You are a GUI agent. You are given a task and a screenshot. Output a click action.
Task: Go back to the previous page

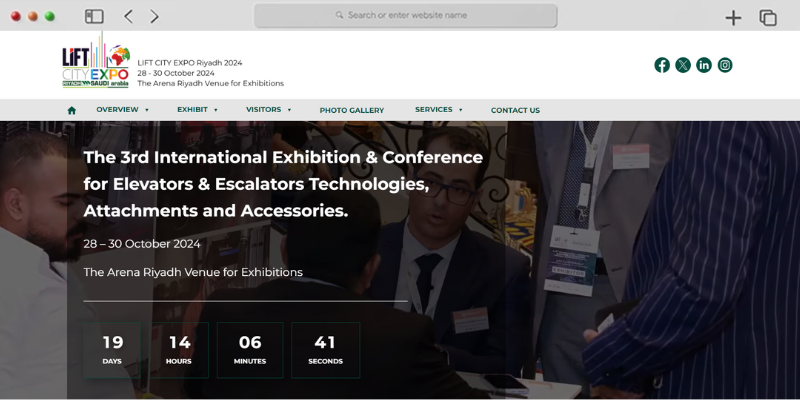click(x=129, y=16)
